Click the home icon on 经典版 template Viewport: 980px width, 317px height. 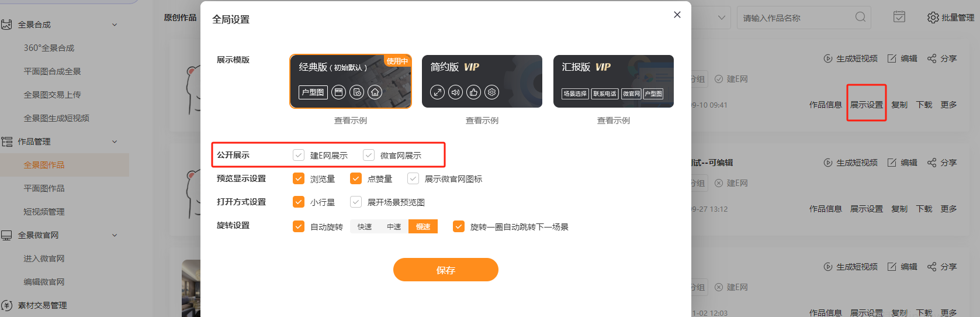pos(375,92)
